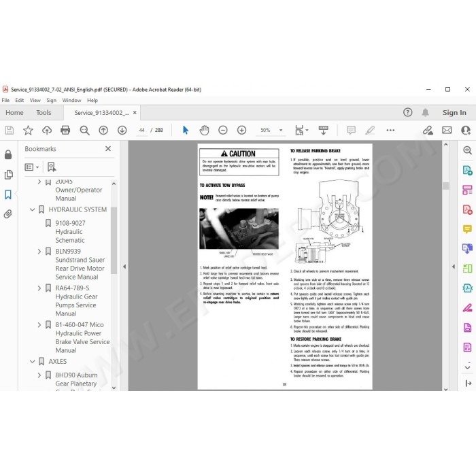Open the Sign menu
The width and height of the screenshot is (476, 476).
[x=51, y=100]
